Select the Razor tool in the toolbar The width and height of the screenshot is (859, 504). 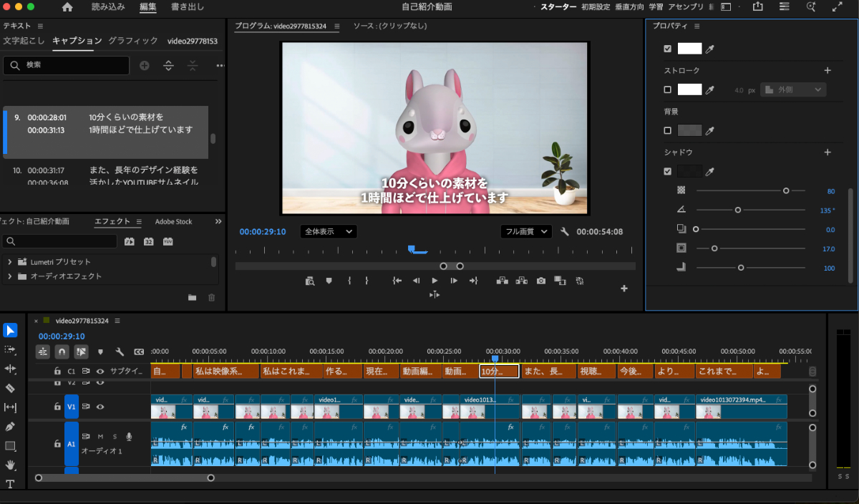pyautogui.click(x=10, y=388)
